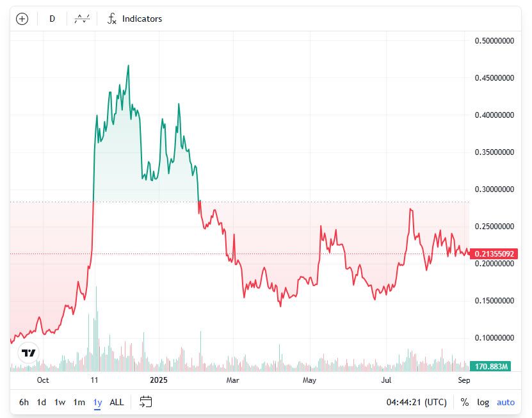Select the 1d time range
532x418 pixels.
(42, 402)
